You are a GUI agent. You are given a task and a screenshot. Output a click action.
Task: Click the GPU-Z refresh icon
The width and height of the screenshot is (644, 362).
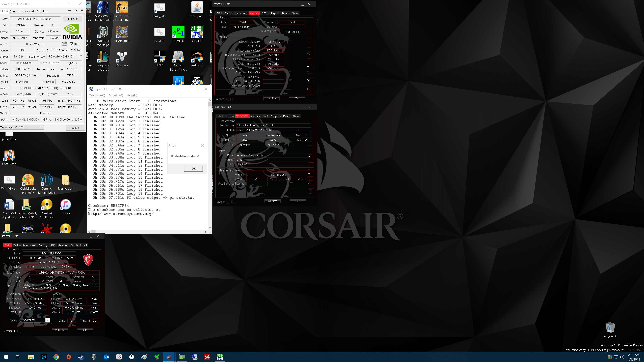pos(76,11)
